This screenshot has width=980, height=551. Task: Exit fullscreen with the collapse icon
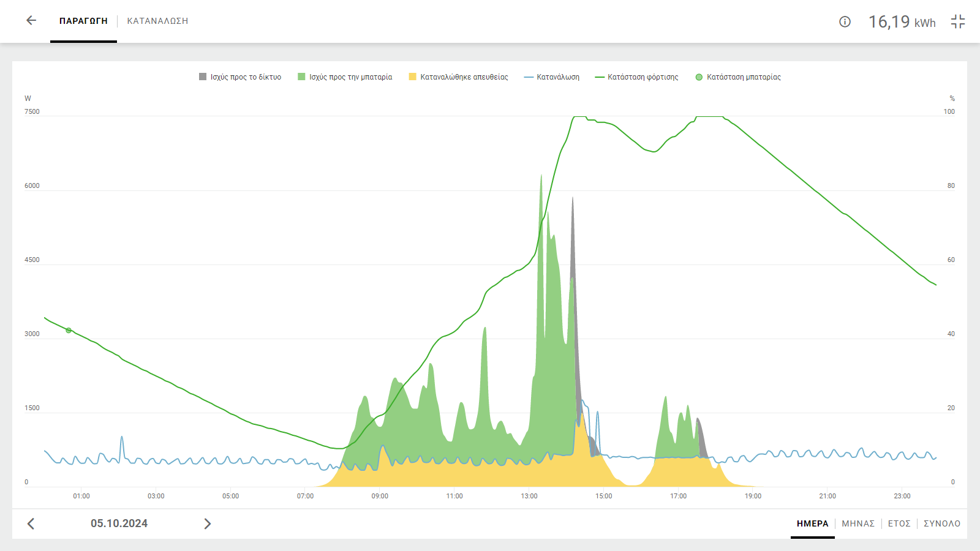pos(958,22)
